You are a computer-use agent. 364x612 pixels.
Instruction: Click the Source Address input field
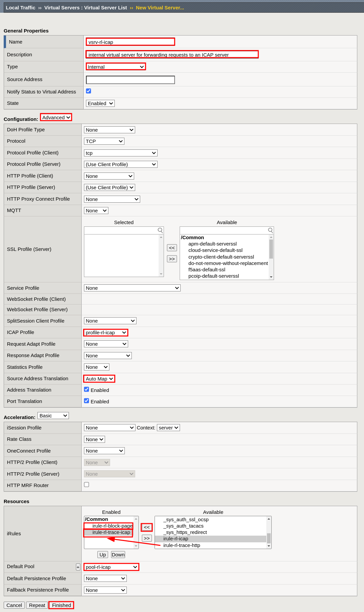point(130,80)
